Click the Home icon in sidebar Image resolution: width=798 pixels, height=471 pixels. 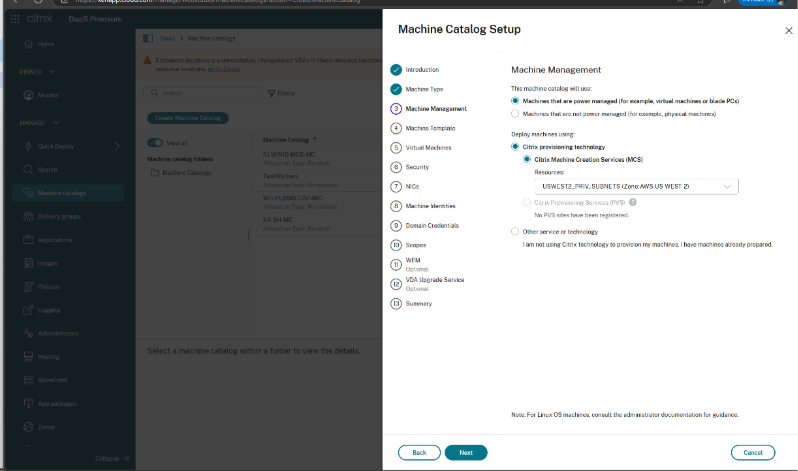pos(28,44)
